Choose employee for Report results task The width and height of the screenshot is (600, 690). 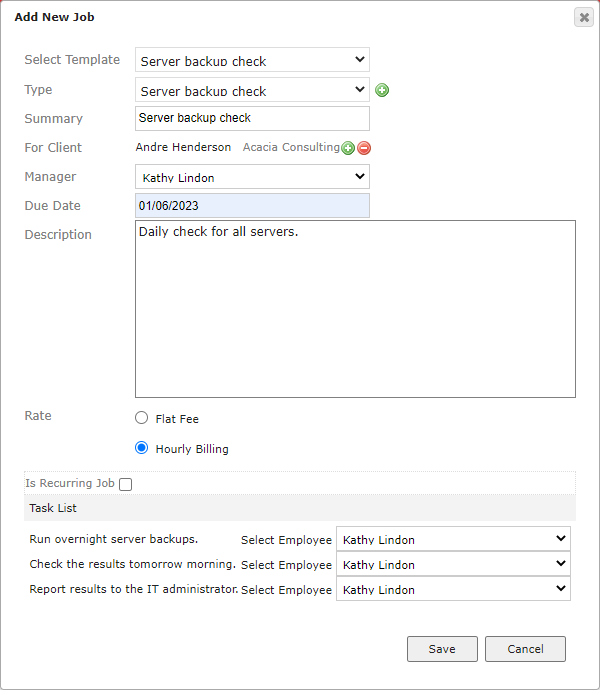453,589
